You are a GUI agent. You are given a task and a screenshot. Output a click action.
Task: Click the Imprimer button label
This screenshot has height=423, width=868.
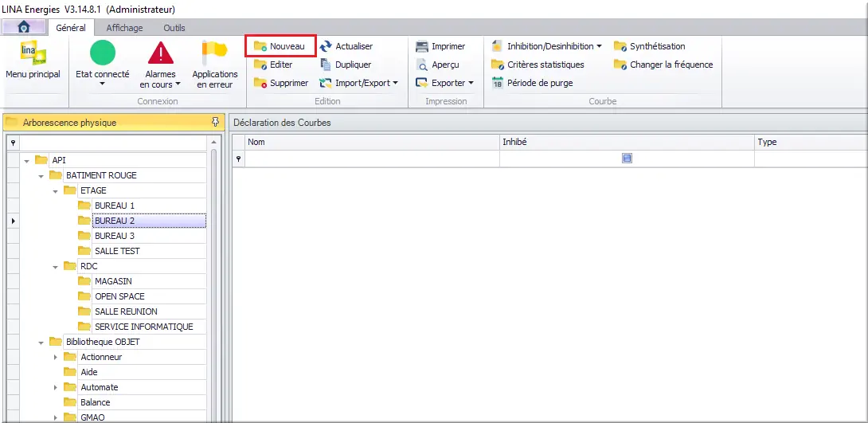click(x=448, y=46)
